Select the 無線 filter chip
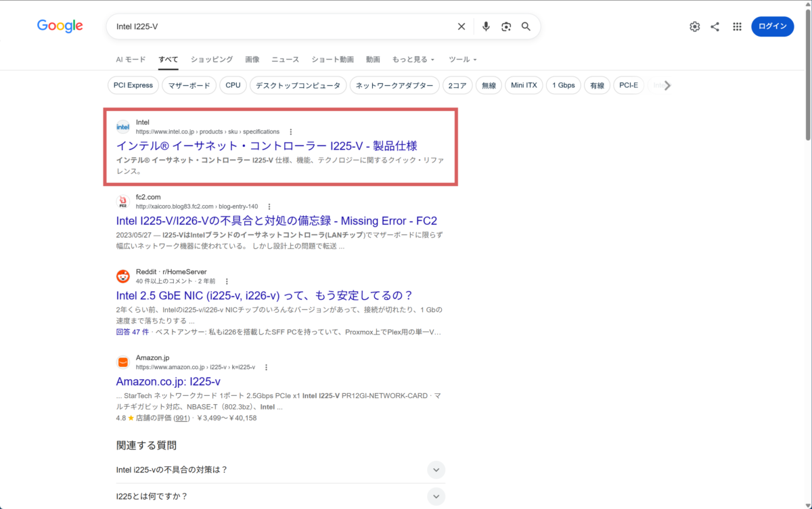812x509 pixels. tap(489, 85)
